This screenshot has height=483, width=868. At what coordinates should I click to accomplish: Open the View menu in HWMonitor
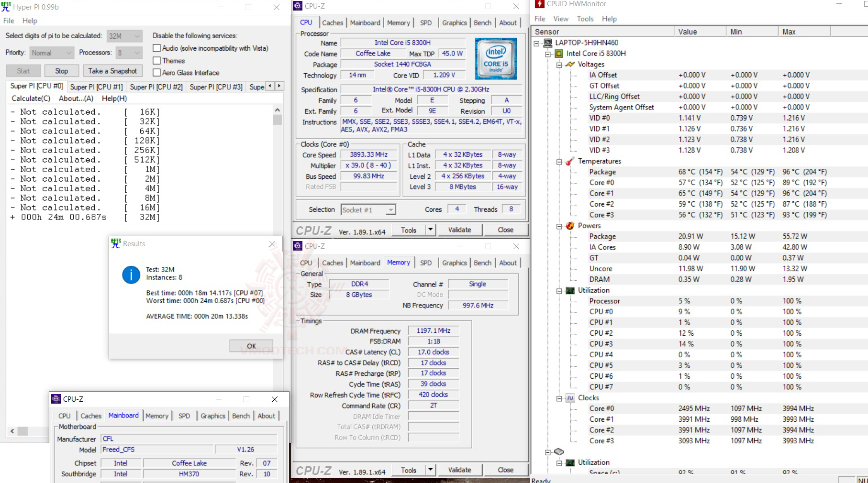pos(561,19)
